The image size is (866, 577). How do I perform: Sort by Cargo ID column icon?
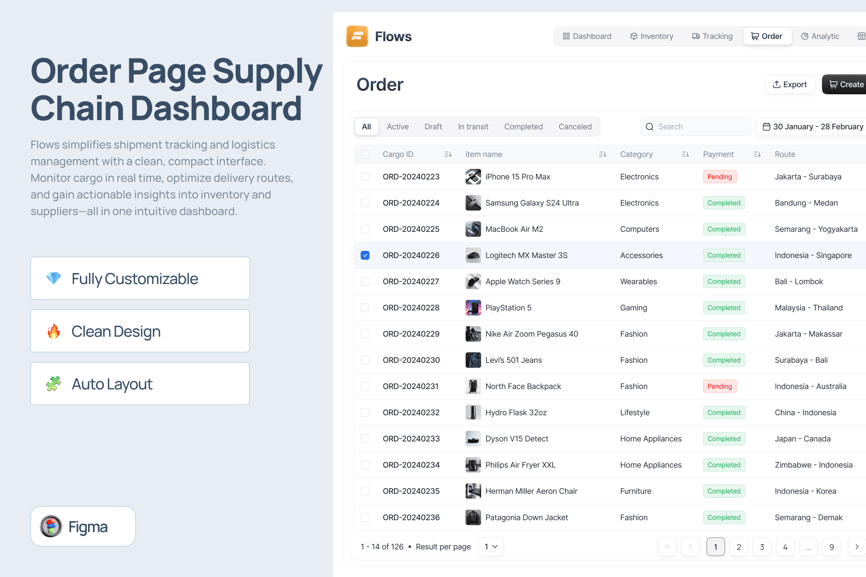click(448, 155)
